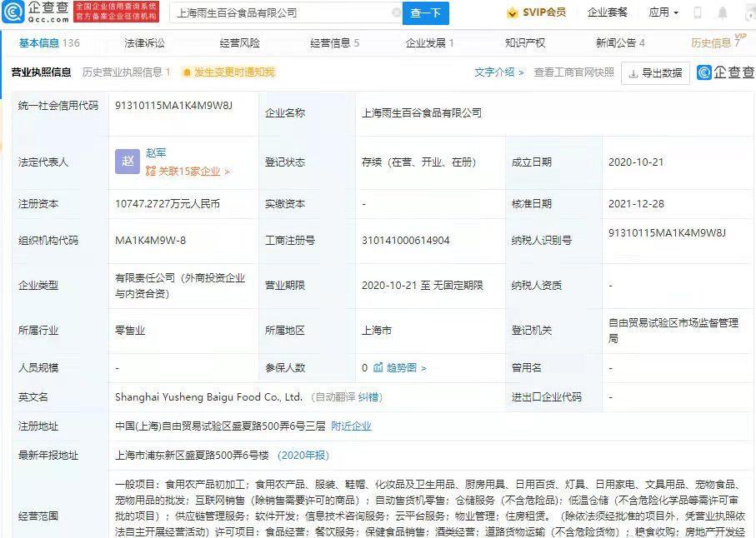Open the 企业套餐 menu item
Viewport: 756px width, 538px height.
pyautogui.click(x=607, y=12)
